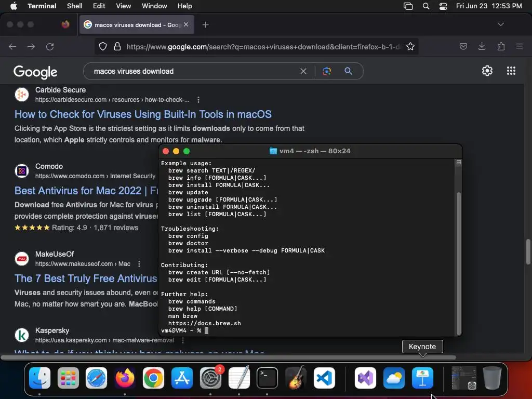Viewport: 532px width, 399px height.
Task: Open the Trash in the Dock
Action: [x=492, y=378]
